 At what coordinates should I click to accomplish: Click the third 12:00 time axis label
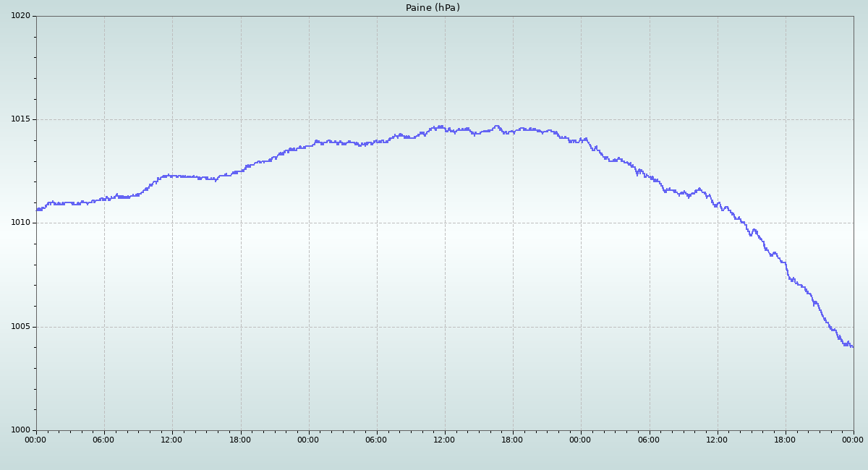[717, 440]
